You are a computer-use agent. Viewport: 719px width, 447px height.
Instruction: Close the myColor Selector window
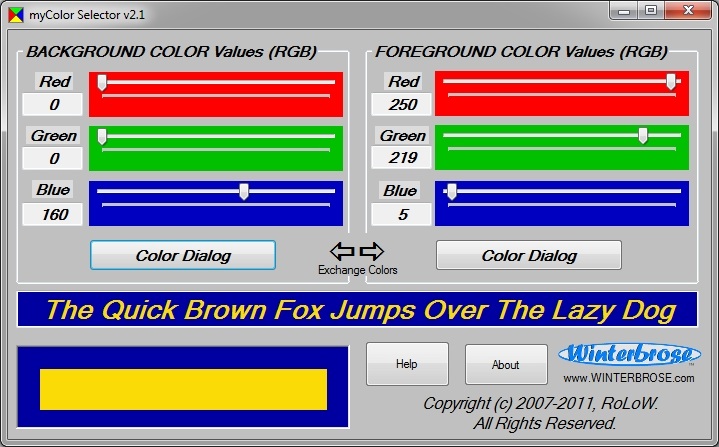pos(688,11)
